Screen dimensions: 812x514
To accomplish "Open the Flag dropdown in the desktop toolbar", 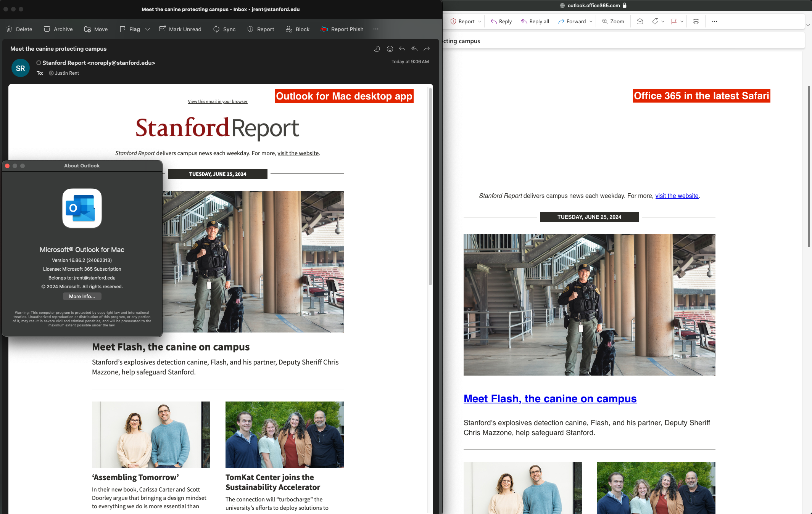I will pos(147,29).
